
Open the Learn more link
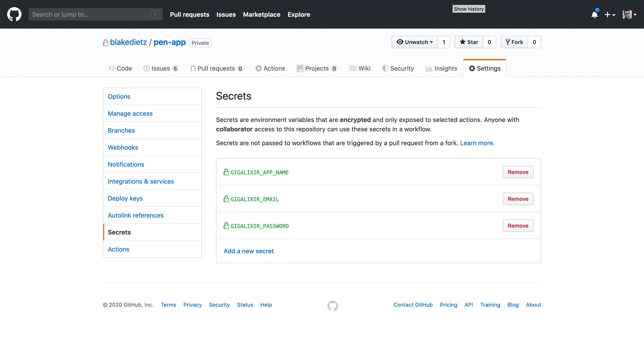(x=476, y=143)
